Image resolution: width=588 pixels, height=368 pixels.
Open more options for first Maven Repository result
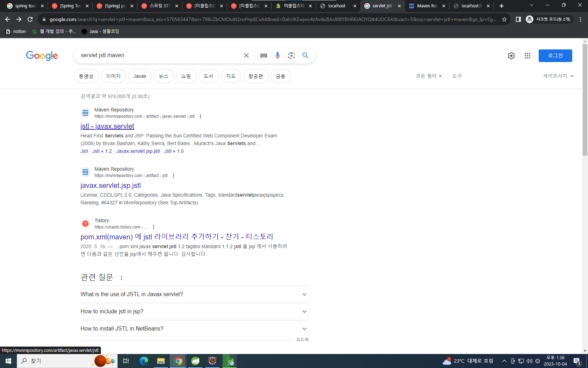(201, 116)
